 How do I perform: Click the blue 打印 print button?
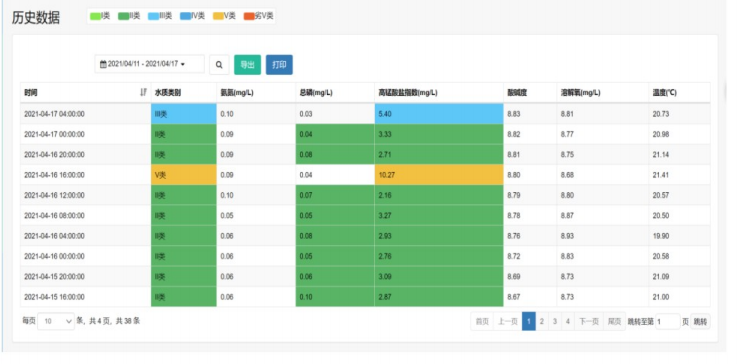(x=279, y=65)
